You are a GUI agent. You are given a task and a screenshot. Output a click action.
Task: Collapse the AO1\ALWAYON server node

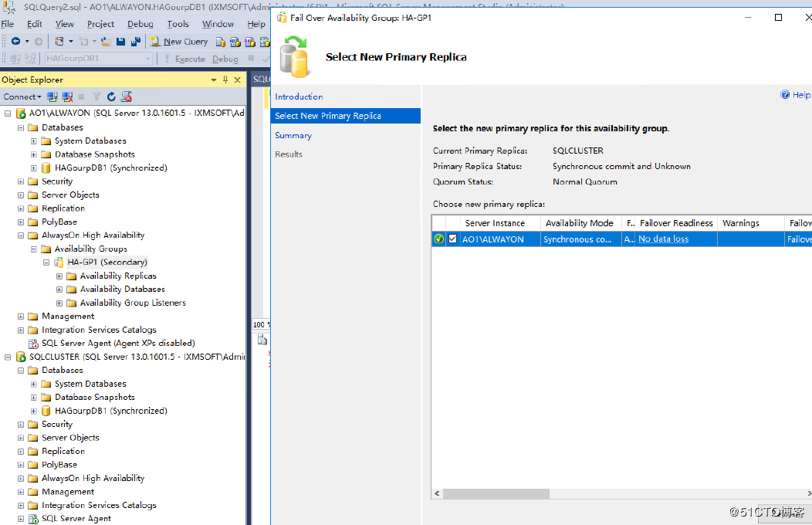(x=8, y=113)
